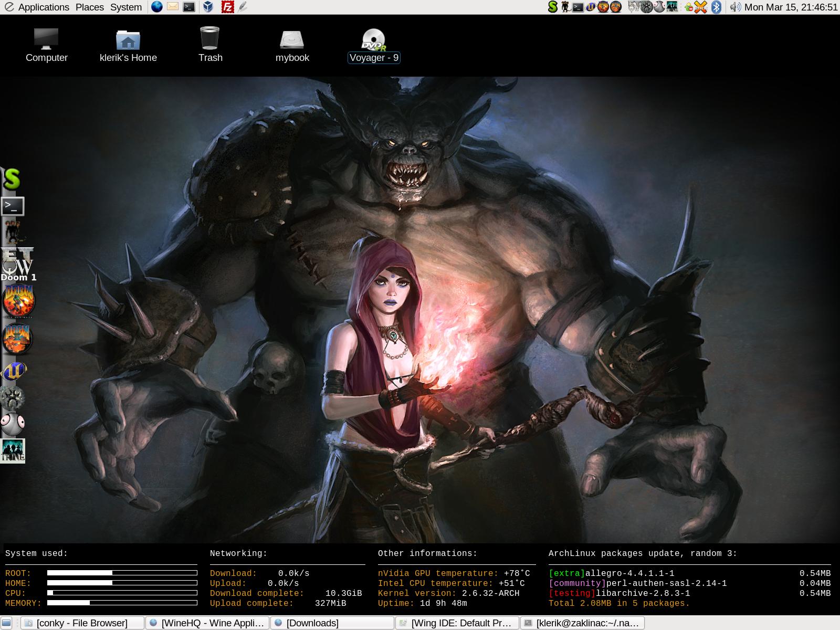Click Trine icon in top-right panel
Viewport: 840px width, 630px height.
[672, 7]
